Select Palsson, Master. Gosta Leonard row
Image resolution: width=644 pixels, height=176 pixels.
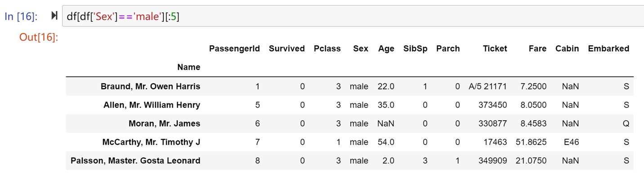point(349,160)
